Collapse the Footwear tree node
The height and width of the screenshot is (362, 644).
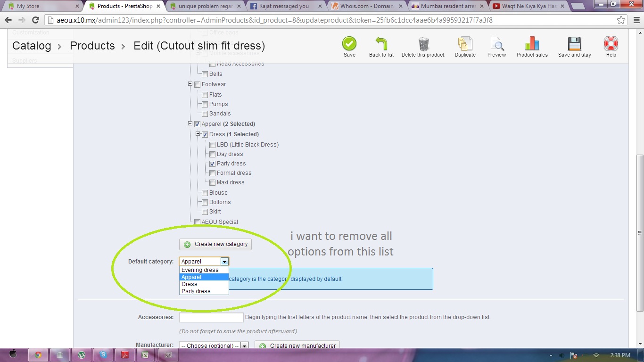[190, 84]
